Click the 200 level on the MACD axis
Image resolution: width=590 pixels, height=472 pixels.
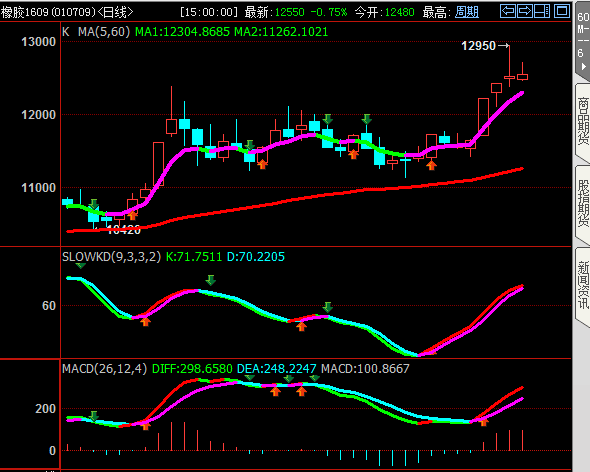pos(46,409)
